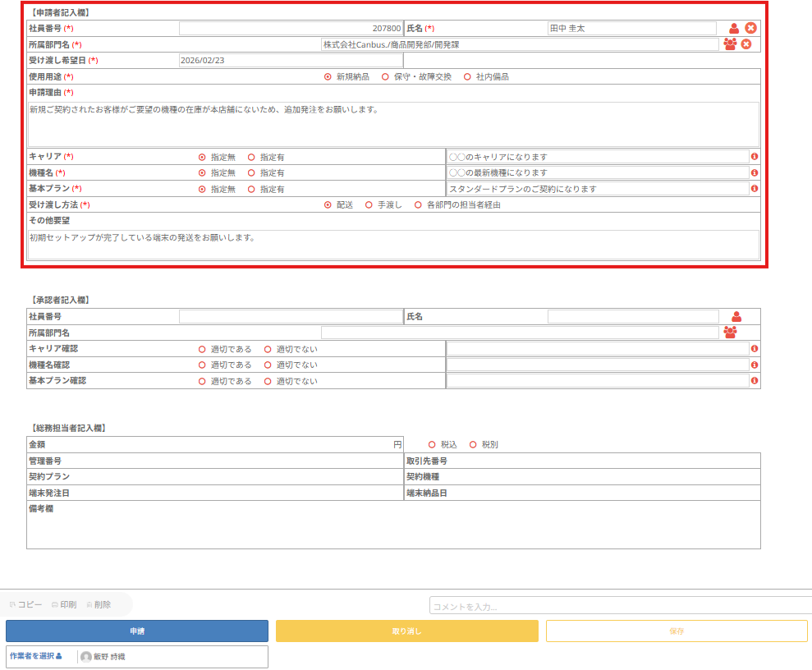Click info icon in キャリア確認 row
Viewport: 812px width, 670px height.
click(x=755, y=349)
